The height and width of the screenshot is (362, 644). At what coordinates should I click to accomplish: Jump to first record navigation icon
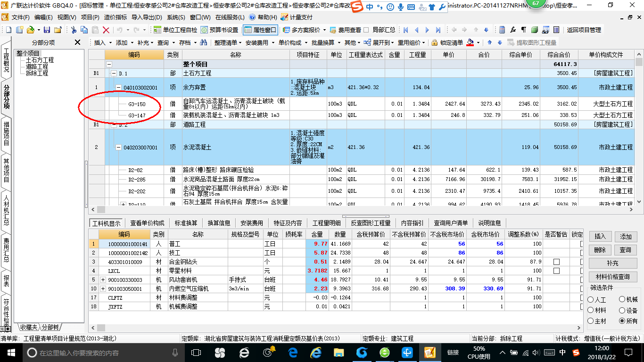click(x=406, y=30)
